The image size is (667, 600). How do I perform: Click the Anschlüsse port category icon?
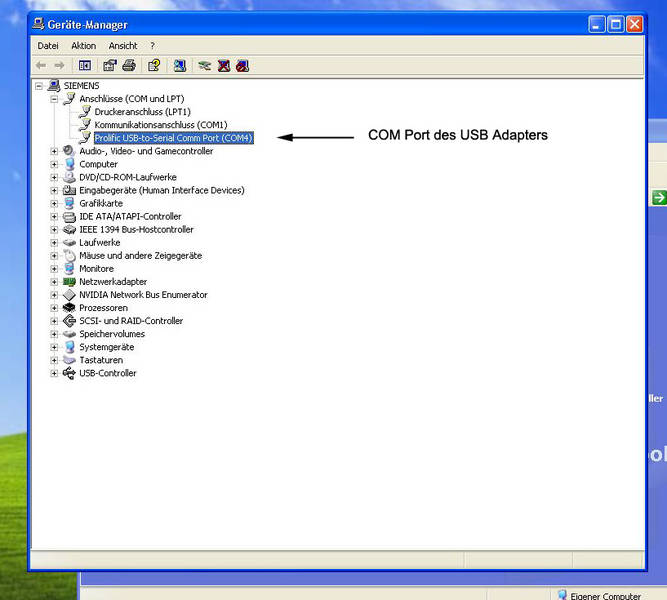tap(69, 99)
